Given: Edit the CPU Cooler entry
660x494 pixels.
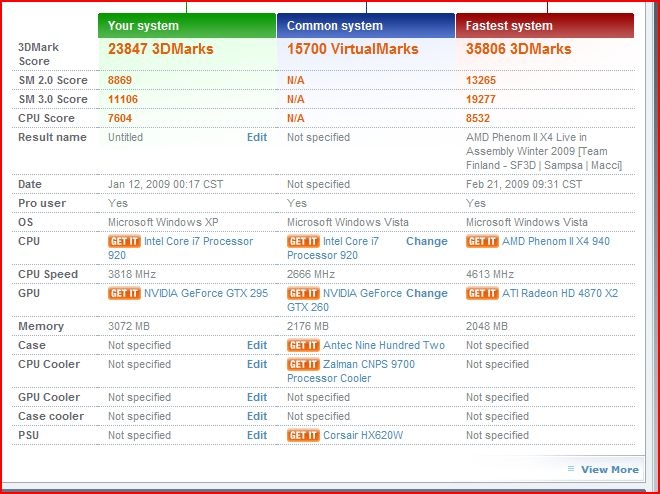Looking at the screenshot, I should pyautogui.click(x=257, y=364).
